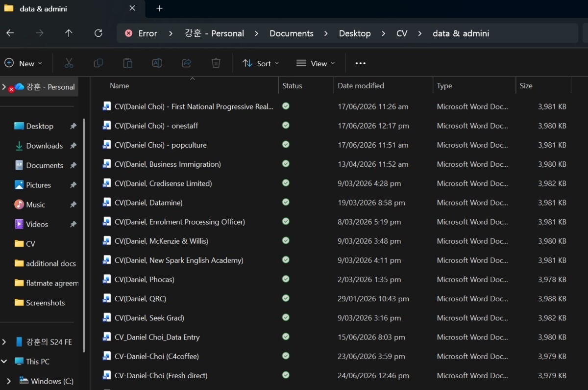Image resolution: width=588 pixels, height=390 pixels.
Task: Click the red Error icon in address bar
Action: [128, 33]
